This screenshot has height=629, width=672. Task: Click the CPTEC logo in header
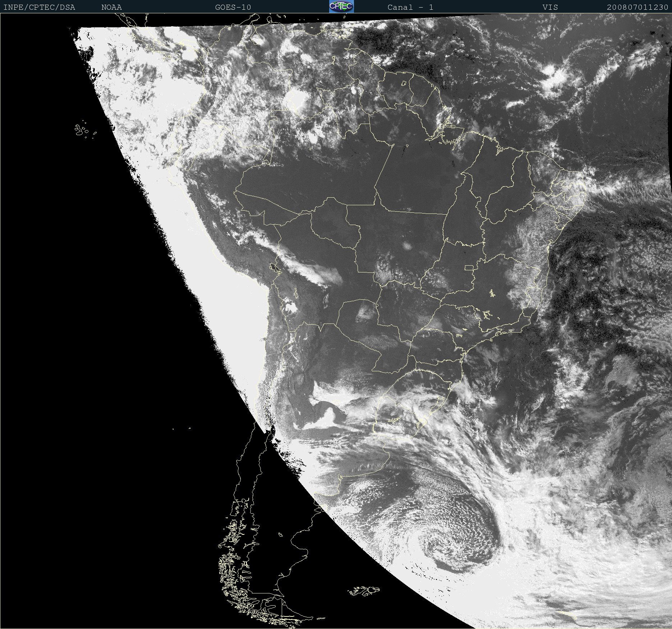pyautogui.click(x=341, y=6)
